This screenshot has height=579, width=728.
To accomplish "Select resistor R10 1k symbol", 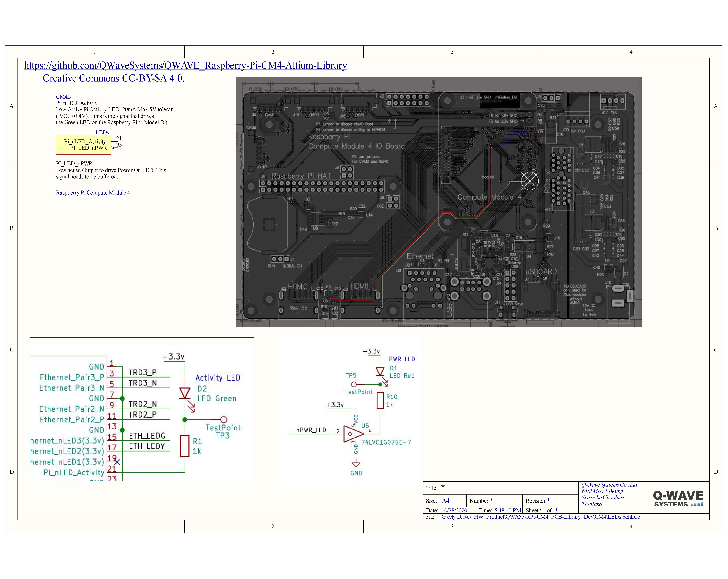I will [x=380, y=400].
